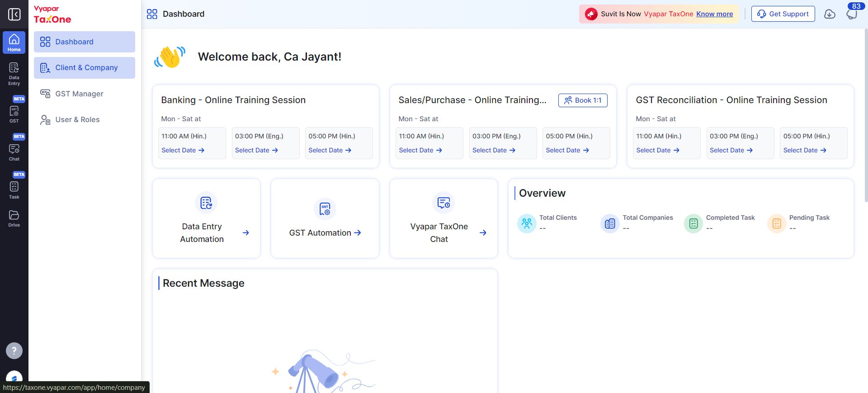
Task: Select date for GST Reconciliation 05:00 PM session
Action: (x=805, y=150)
